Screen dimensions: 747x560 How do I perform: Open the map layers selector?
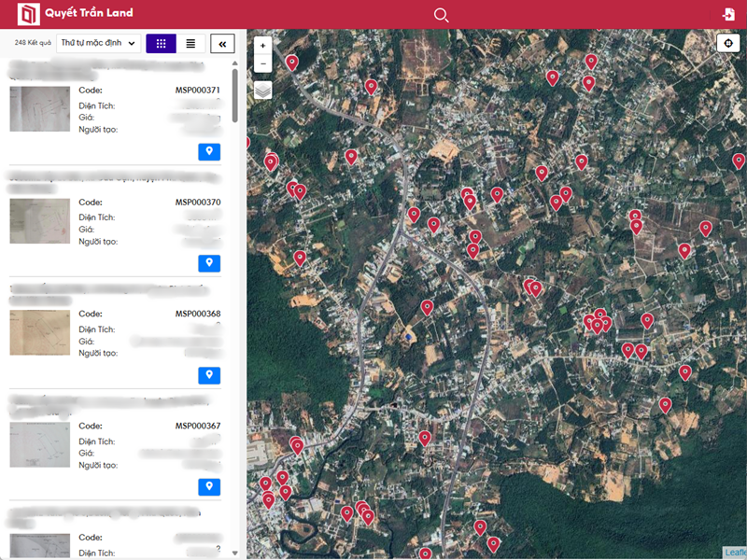coord(263,91)
